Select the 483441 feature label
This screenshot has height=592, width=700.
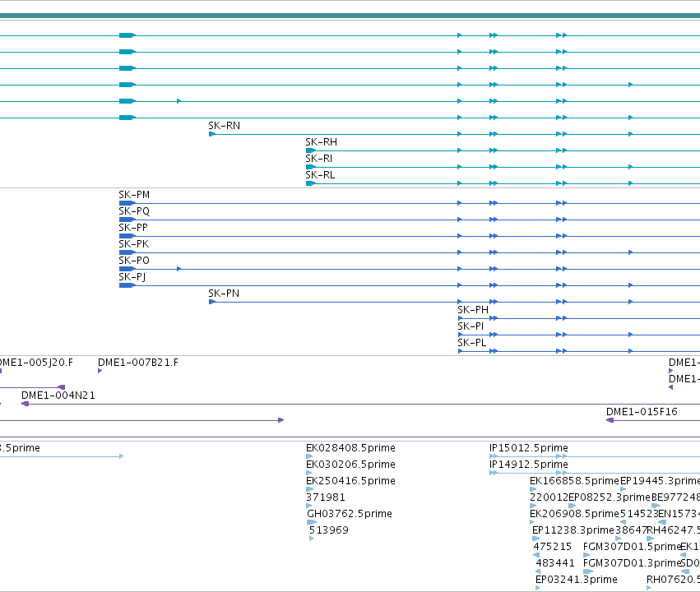pos(555,563)
